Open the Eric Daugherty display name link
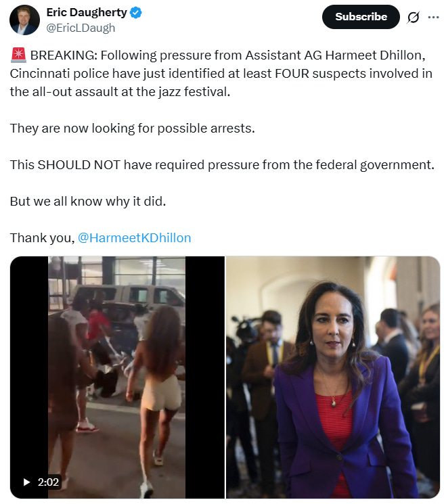 [x=87, y=13]
